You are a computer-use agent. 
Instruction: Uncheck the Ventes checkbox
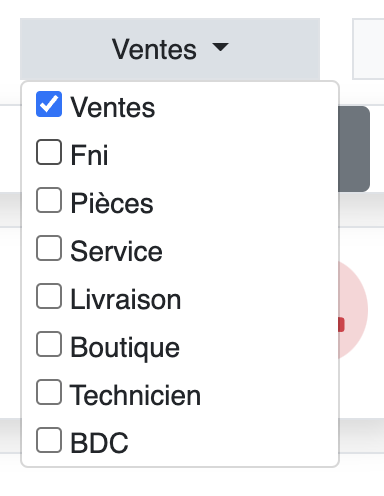[x=49, y=104]
